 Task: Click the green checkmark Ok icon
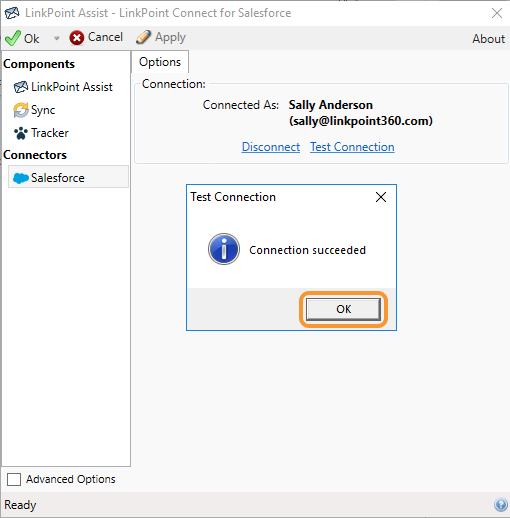coord(13,38)
